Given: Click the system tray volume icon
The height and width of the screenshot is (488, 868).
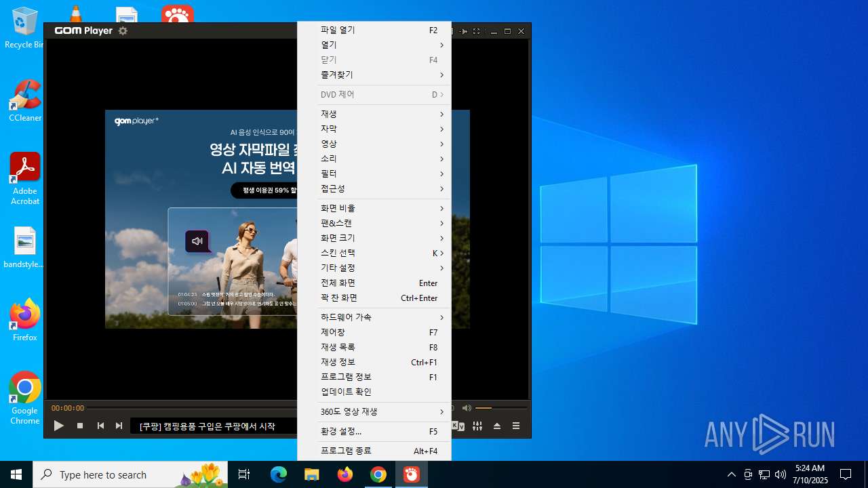Looking at the screenshot, I should pos(781,474).
